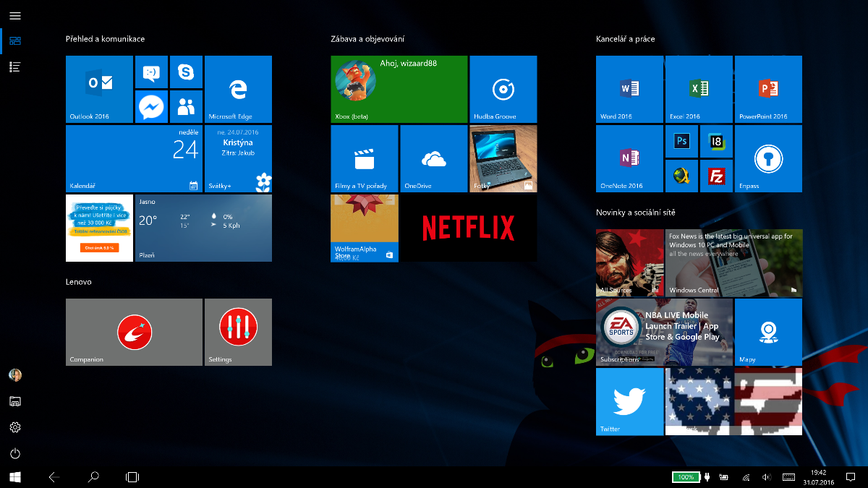The height and width of the screenshot is (488, 868).
Task: Open the Enpass password manager tile
Action: click(768, 158)
